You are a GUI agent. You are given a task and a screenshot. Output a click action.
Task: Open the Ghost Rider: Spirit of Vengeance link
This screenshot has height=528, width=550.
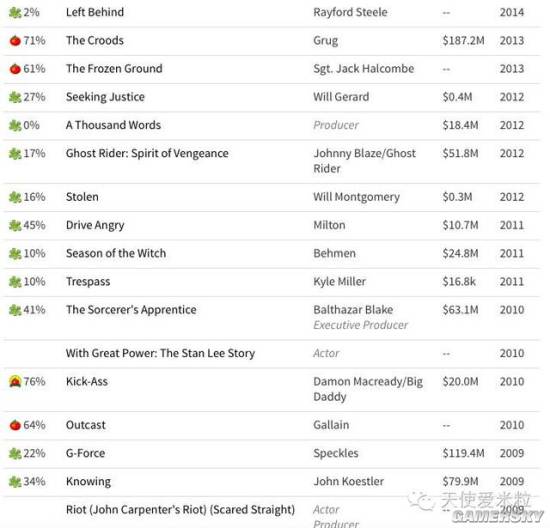[x=147, y=153]
